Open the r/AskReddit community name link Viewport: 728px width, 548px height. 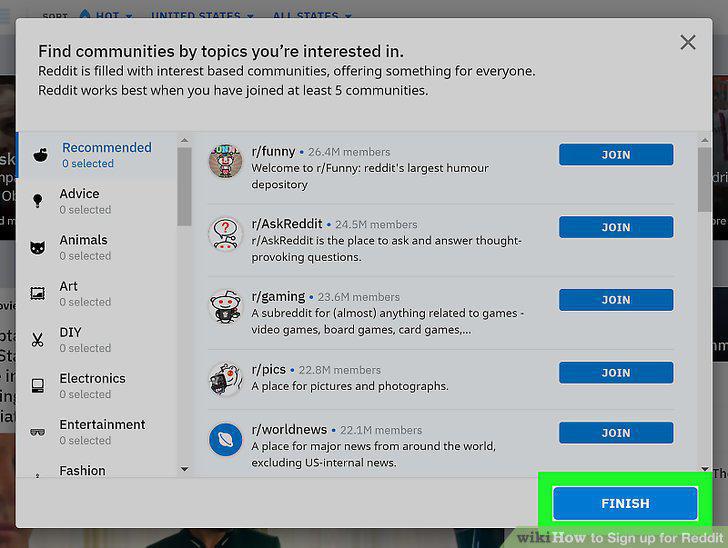(286, 224)
